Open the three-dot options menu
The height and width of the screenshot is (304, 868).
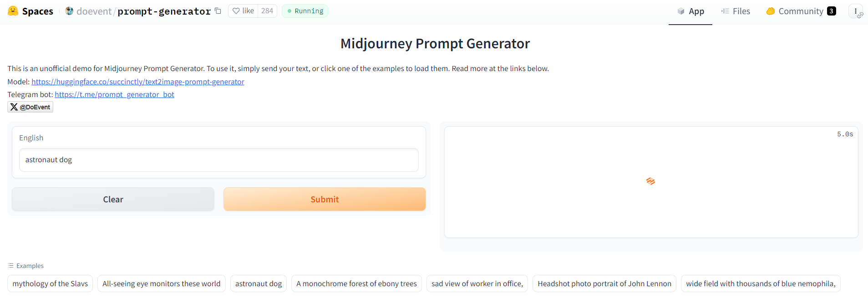[x=855, y=11]
